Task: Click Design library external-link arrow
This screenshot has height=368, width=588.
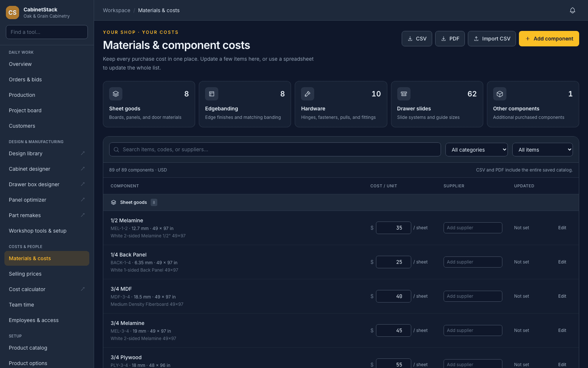Action: pyautogui.click(x=83, y=153)
